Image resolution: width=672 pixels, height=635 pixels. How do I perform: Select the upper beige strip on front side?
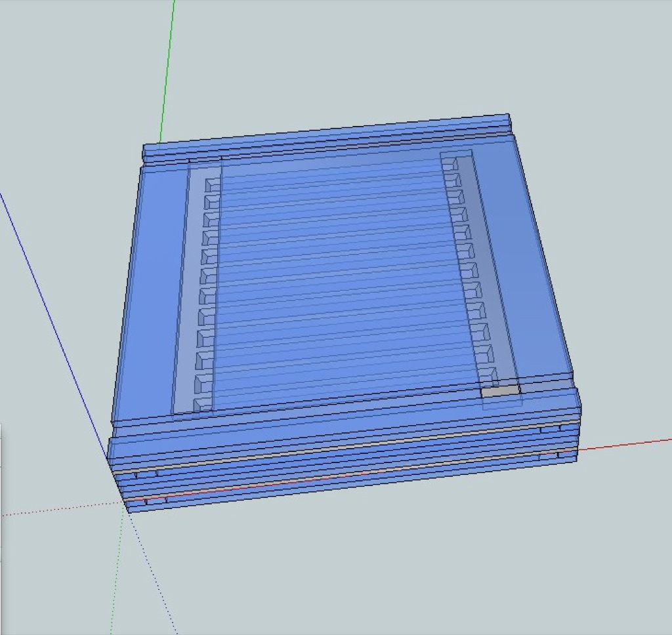tap(341, 447)
